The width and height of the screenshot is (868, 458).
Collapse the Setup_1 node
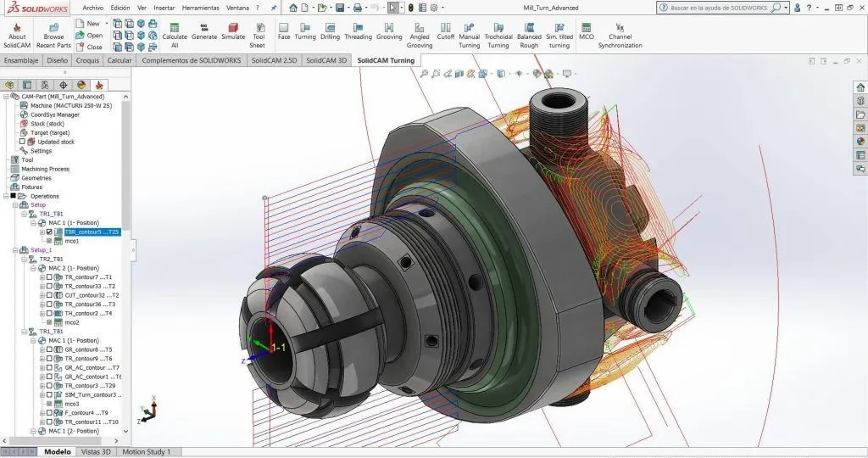click(15, 250)
